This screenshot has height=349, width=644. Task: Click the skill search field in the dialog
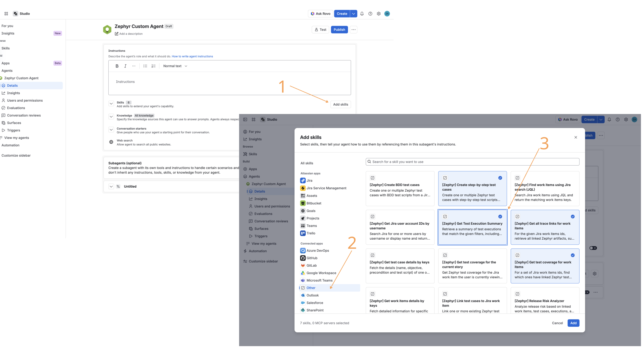pyautogui.click(x=472, y=162)
